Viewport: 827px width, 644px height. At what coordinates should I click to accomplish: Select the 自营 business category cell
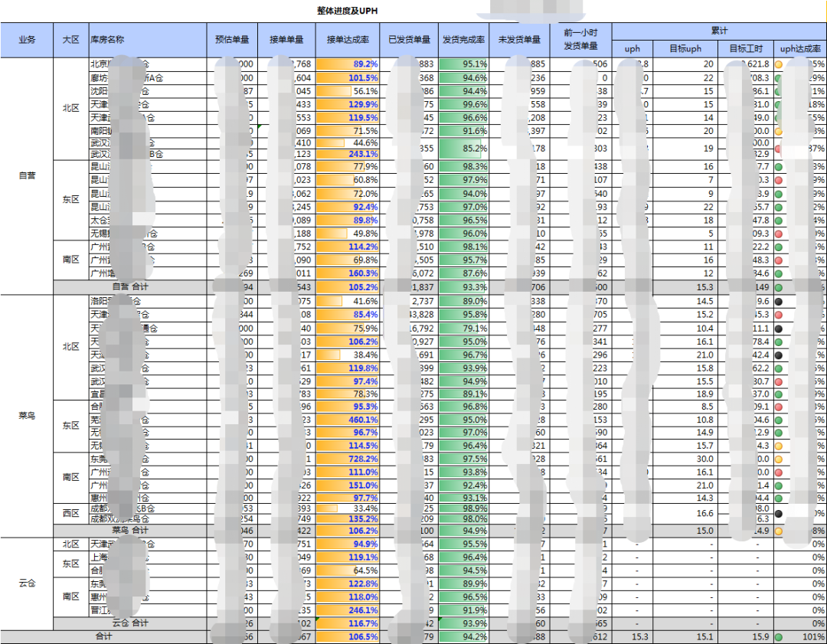point(27,175)
